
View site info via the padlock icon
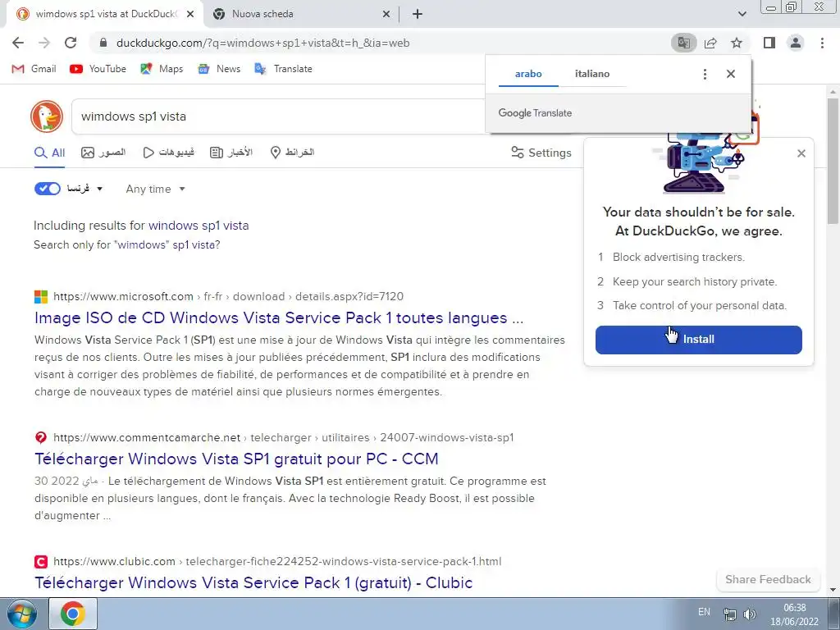(x=104, y=43)
